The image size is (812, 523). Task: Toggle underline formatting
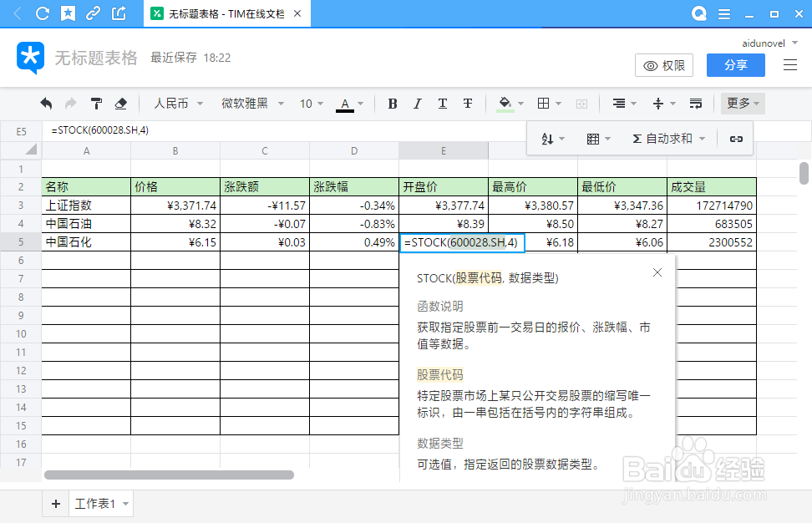coord(442,104)
